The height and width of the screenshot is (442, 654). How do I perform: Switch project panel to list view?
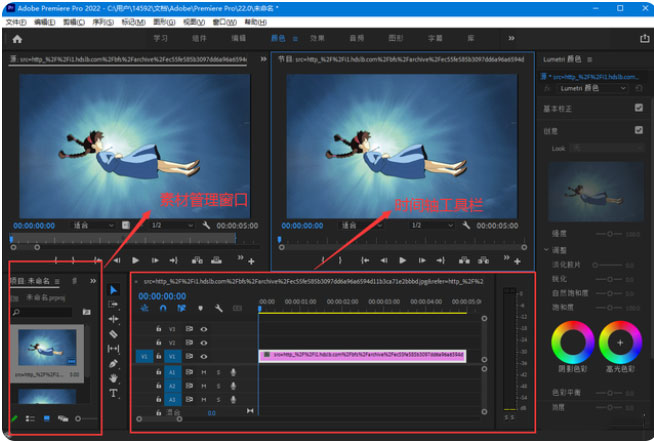click(x=30, y=418)
